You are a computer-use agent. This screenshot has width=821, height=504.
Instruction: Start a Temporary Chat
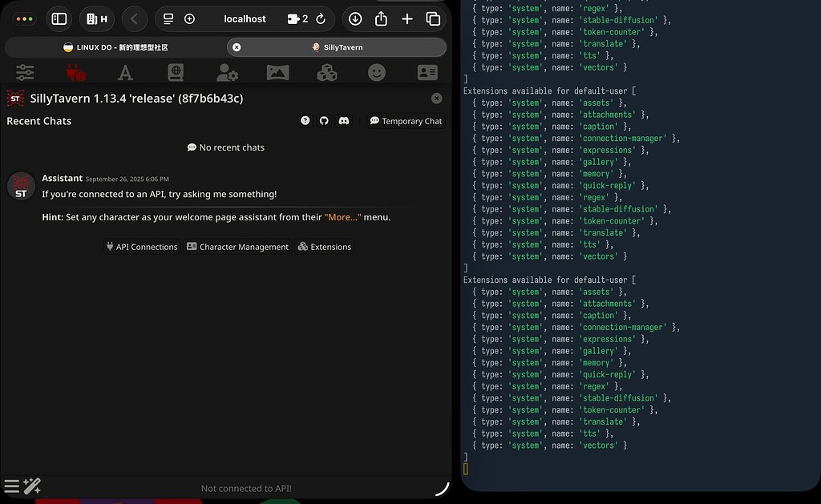click(406, 121)
